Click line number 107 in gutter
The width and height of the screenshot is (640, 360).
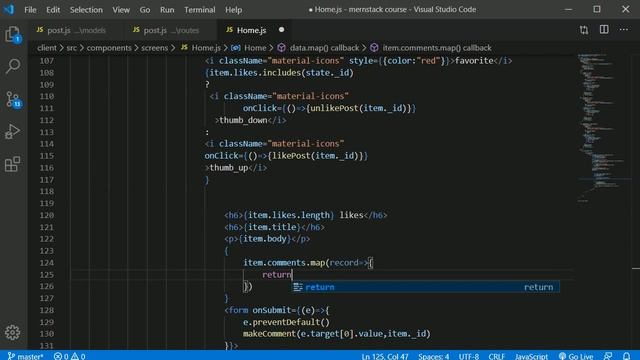(47, 60)
